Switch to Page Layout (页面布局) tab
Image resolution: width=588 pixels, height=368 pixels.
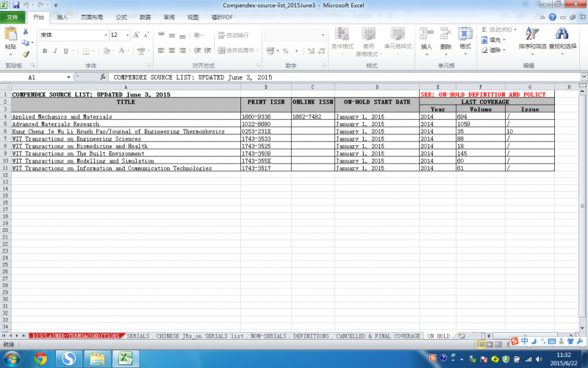click(x=92, y=17)
